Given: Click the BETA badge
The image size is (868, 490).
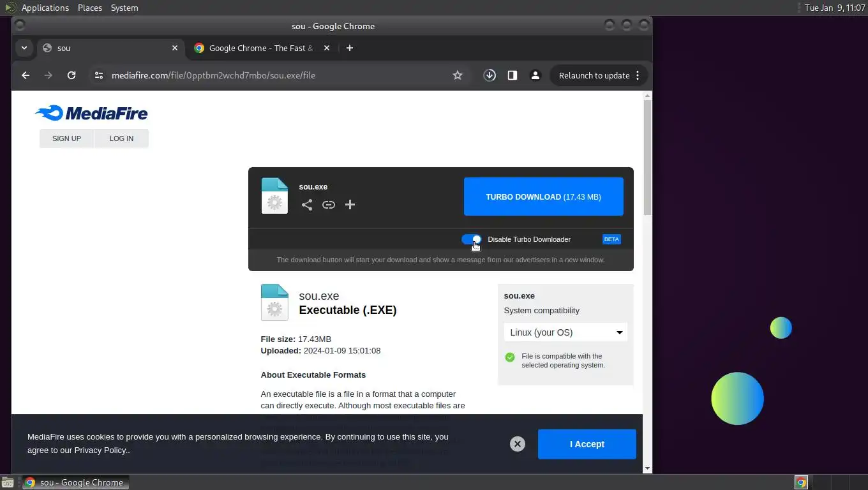Looking at the screenshot, I should (611, 239).
